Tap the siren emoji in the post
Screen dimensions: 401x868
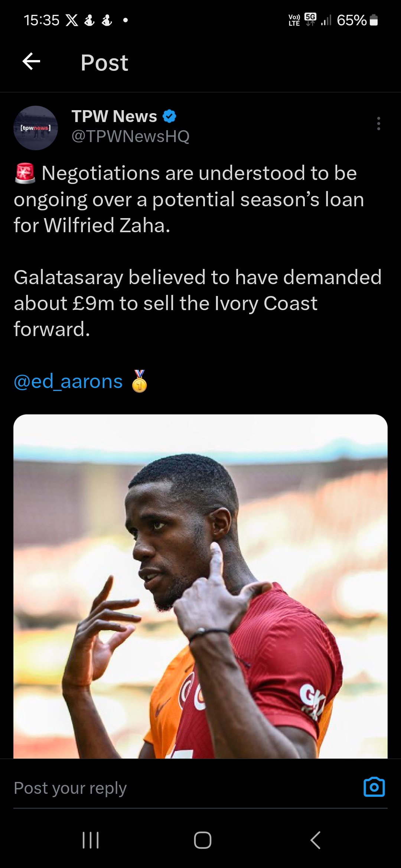tap(25, 173)
